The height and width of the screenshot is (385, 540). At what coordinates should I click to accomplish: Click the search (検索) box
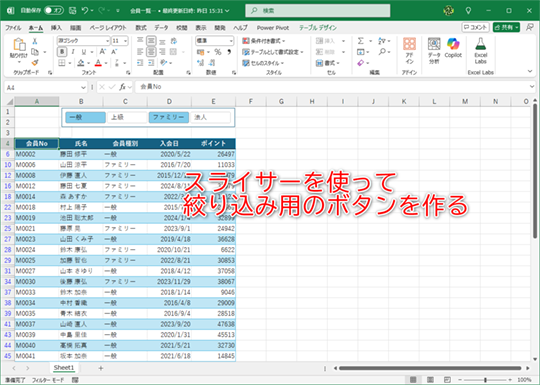coord(318,11)
